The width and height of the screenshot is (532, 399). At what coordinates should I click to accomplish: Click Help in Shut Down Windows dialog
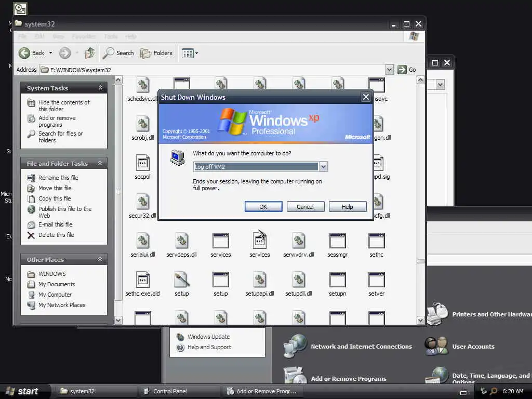coord(347,207)
